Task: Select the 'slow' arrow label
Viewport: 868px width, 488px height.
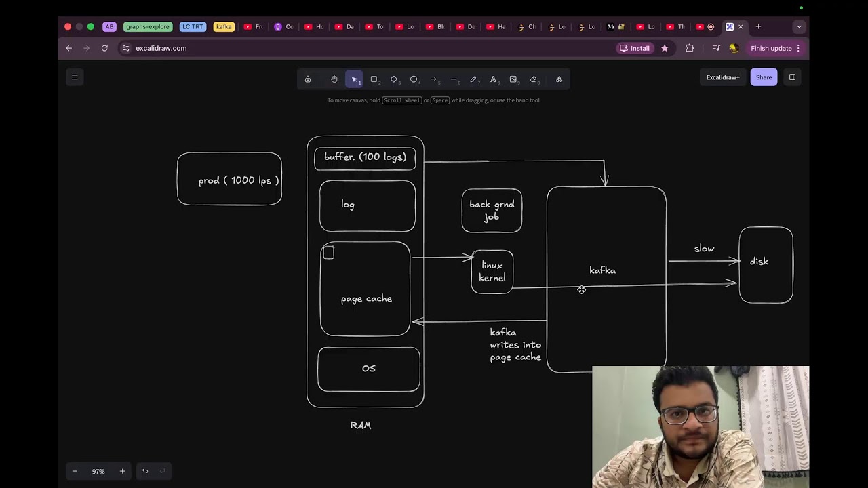Action: [705, 249]
